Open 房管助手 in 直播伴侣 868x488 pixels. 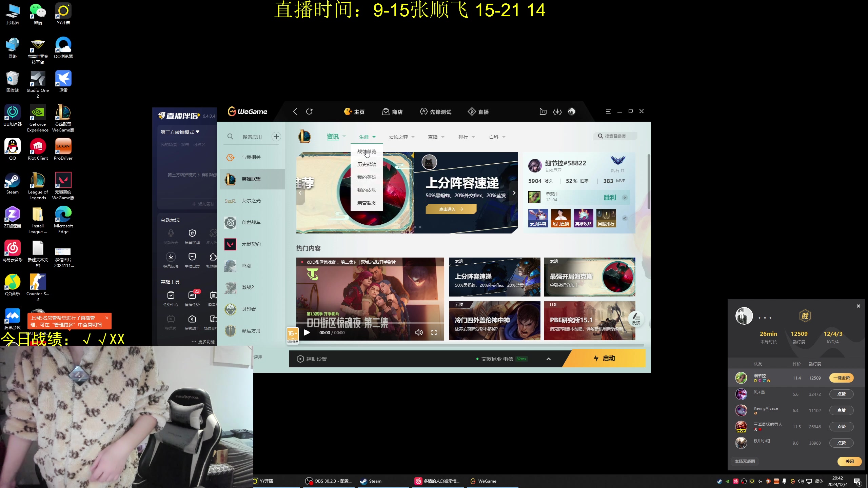(192, 322)
